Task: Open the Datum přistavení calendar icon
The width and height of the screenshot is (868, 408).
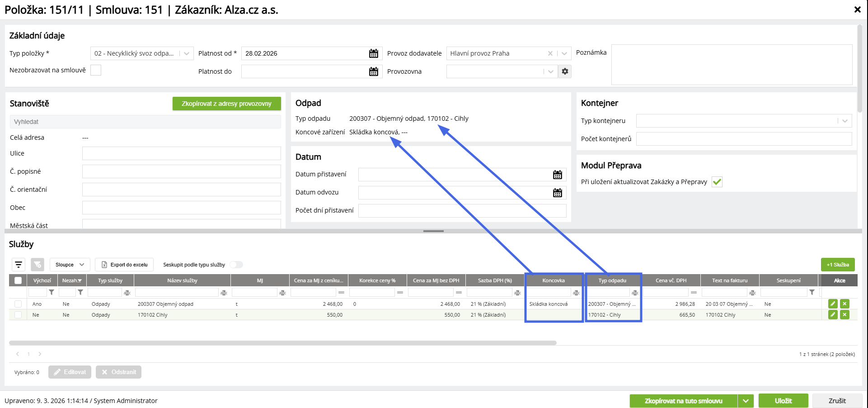Action: (558, 175)
